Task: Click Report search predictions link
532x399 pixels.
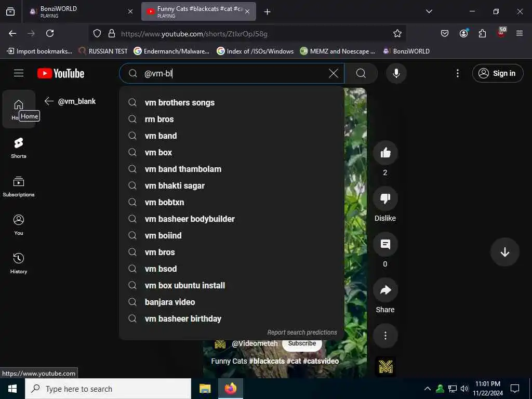Action: click(x=302, y=332)
